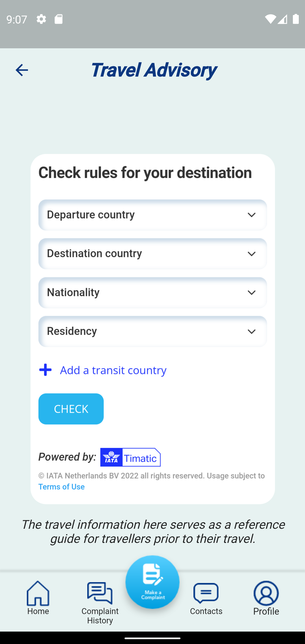Switch to Complaint History tab label
This screenshot has width=305, height=644.
point(100,616)
